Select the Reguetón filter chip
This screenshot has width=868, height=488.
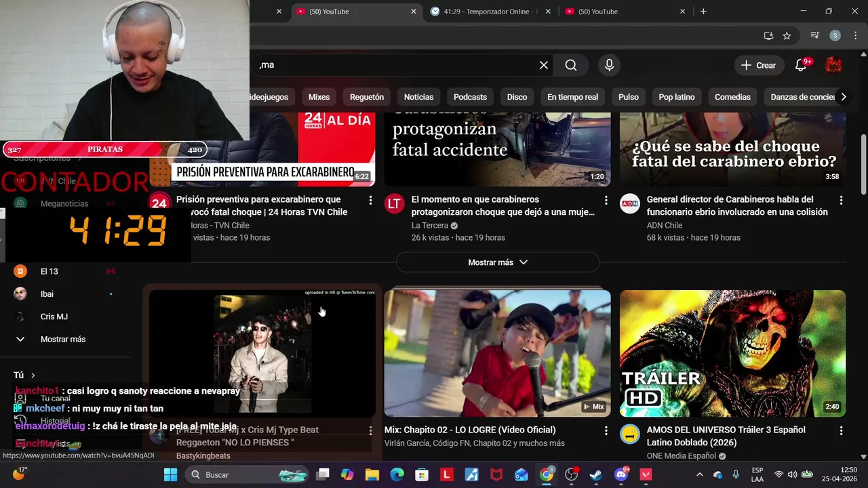point(367,97)
